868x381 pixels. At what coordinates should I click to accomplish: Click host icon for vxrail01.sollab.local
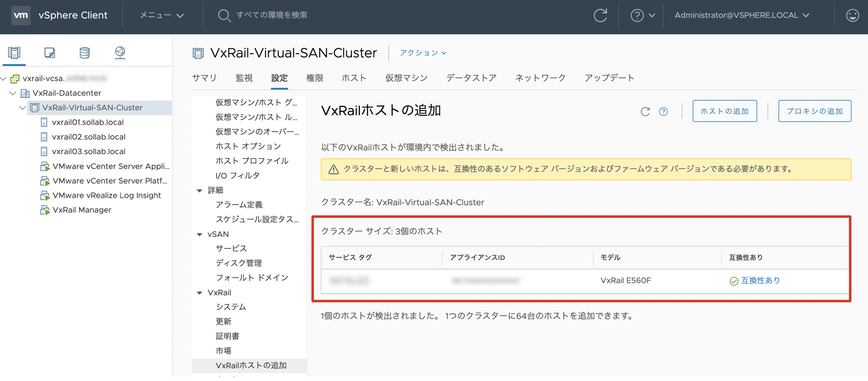44,122
